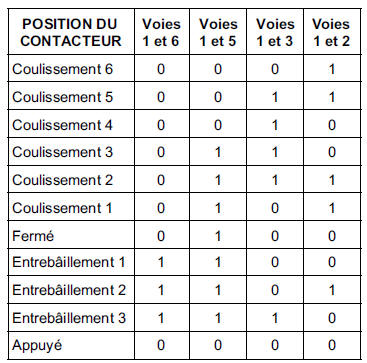Screen dimensions: 367x363
Task: Select the Coulissement 2 row label
Action: click(63, 180)
